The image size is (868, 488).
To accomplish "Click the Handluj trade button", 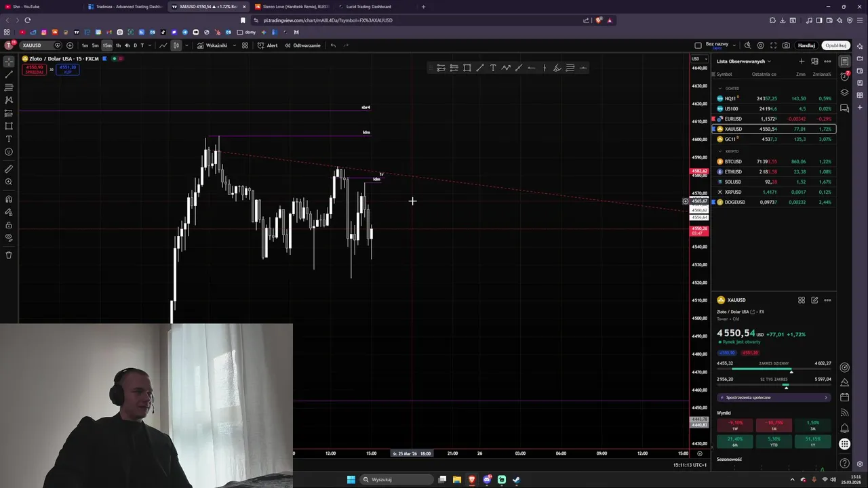I will [806, 45].
